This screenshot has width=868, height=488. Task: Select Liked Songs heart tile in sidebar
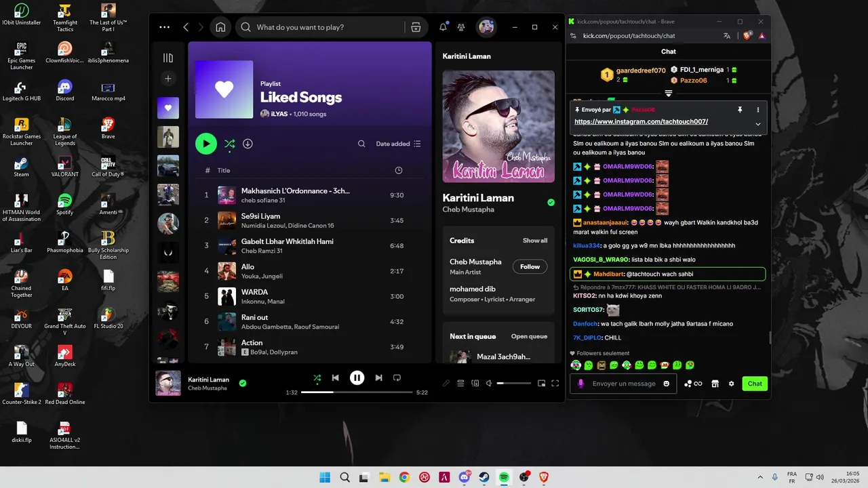[168, 108]
